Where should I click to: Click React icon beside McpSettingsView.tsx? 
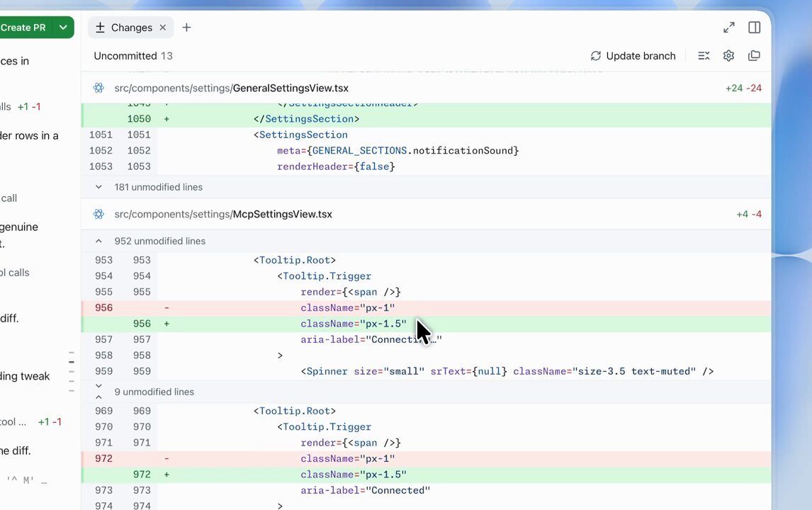(98, 215)
